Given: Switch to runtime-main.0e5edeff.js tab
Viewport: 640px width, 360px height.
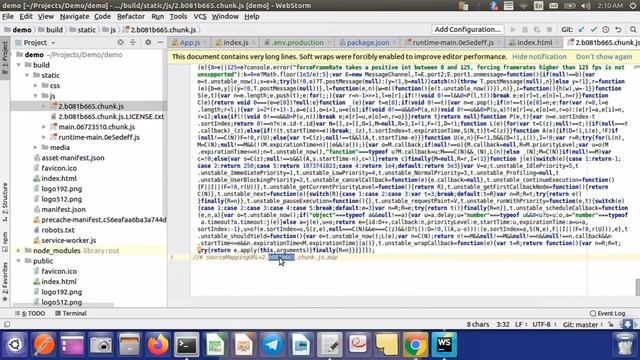Looking at the screenshot, I should pyautogui.click(x=453, y=42).
